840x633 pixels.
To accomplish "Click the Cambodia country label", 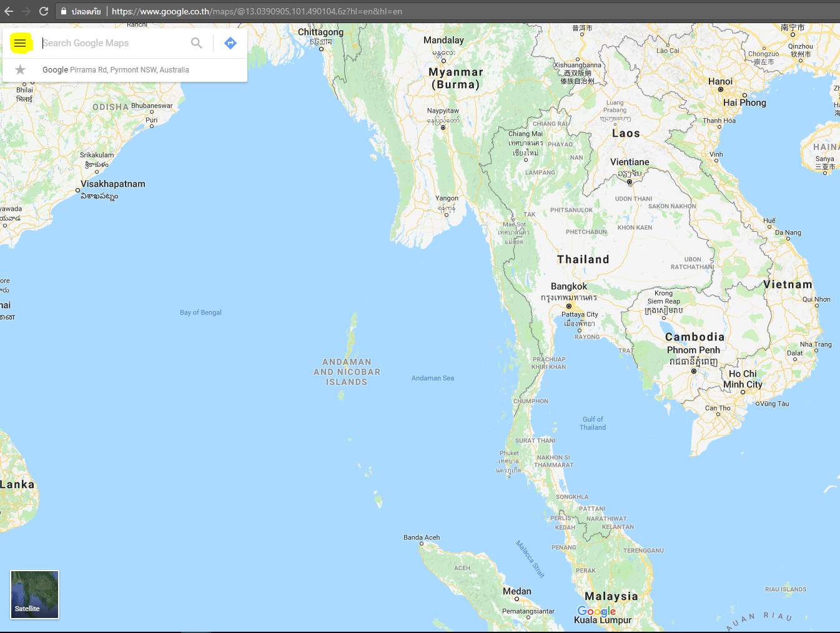I will point(695,337).
